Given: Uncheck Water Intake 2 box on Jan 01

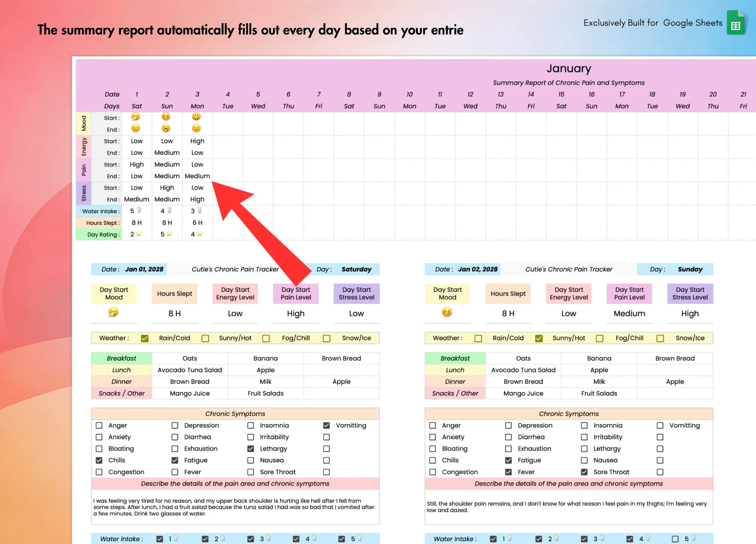Looking at the screenshot, I should (205, 539).
